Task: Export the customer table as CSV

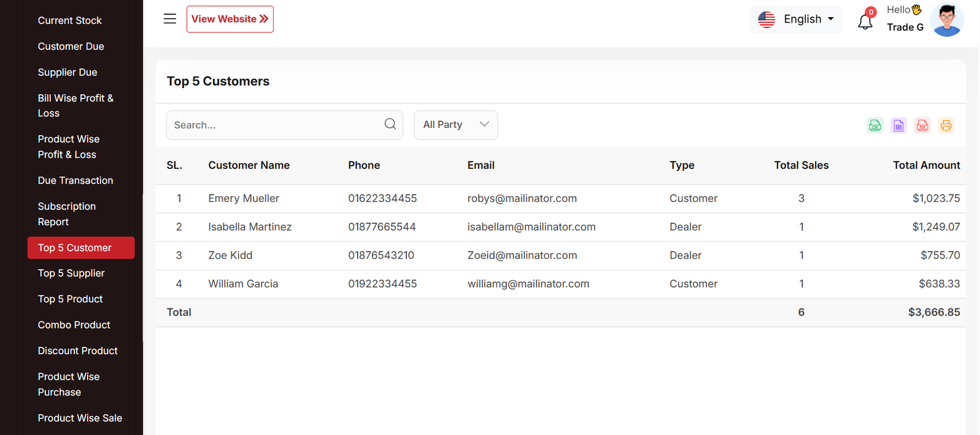Action: pos(875,125)
